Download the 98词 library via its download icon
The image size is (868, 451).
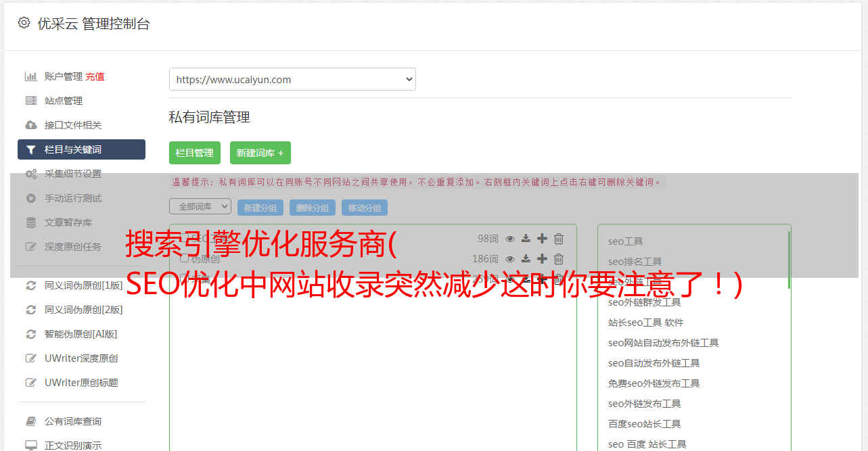(526, 239)
